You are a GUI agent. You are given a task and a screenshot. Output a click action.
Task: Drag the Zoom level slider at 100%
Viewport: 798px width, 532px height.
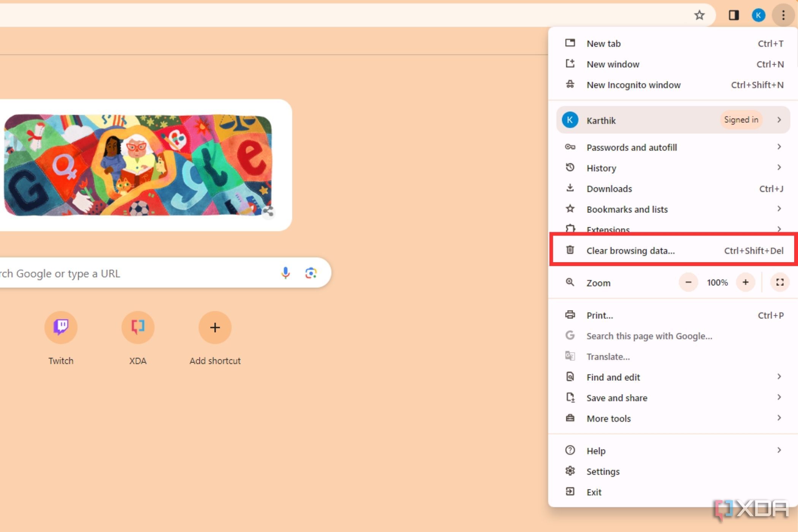coord(717,283)
